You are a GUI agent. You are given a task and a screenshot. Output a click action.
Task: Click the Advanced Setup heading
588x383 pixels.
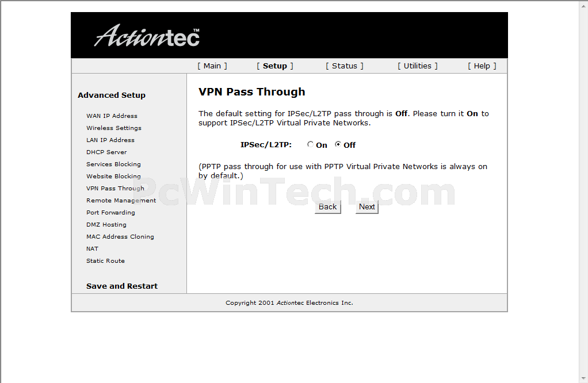click(112, 95)
